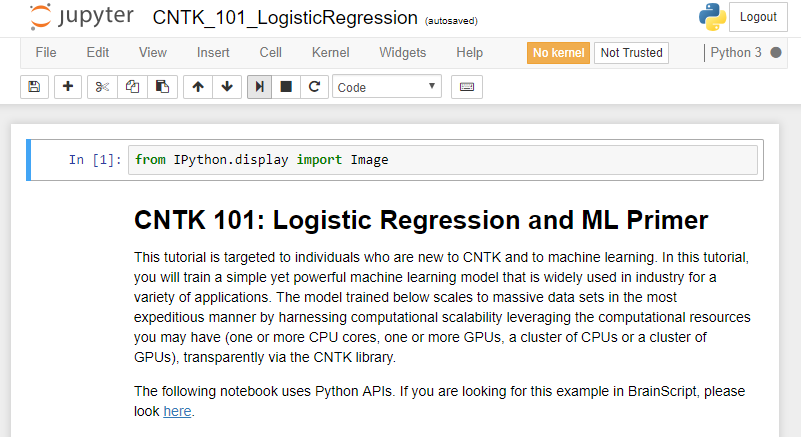Click into the code cell input area

click(443, 160)
